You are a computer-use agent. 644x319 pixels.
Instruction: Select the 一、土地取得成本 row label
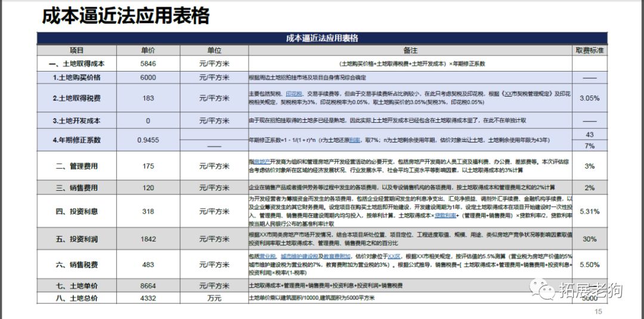point(77,64)
